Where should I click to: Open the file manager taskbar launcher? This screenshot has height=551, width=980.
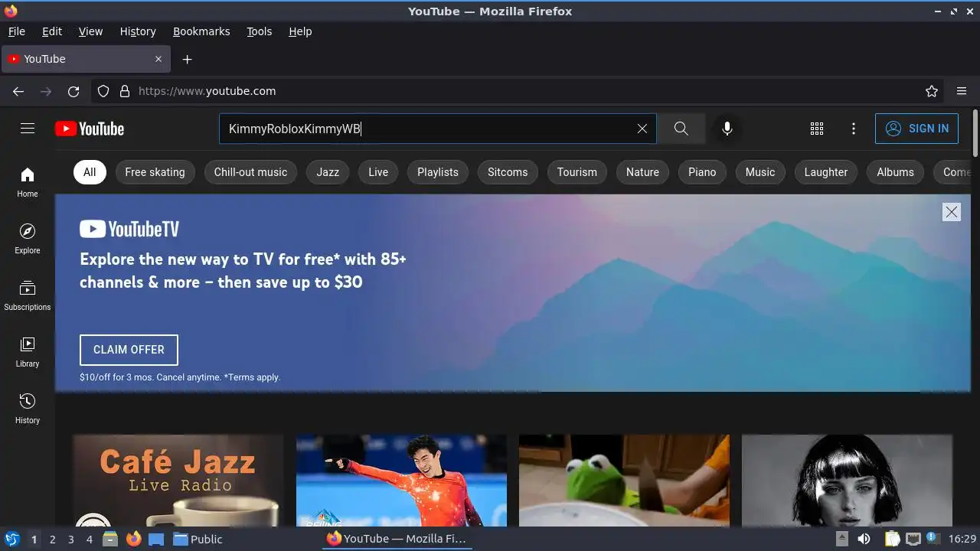coord(110,539)
